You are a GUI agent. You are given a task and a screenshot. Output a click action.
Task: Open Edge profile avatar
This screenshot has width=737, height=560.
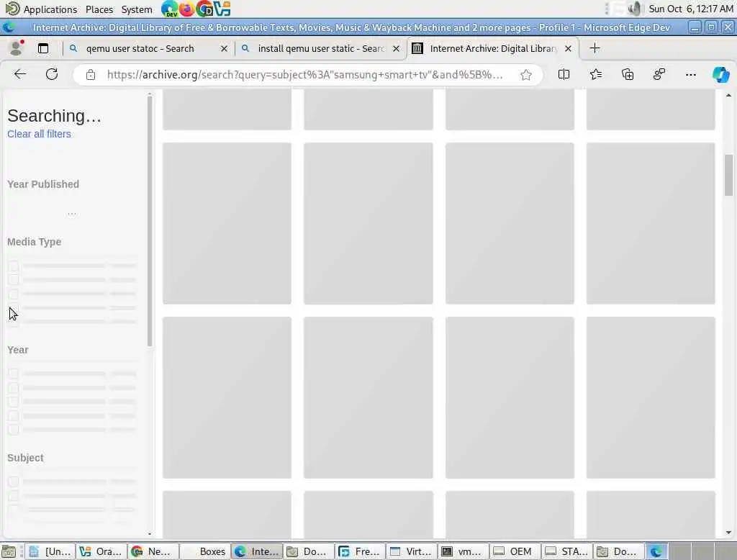tap(17, 48)
